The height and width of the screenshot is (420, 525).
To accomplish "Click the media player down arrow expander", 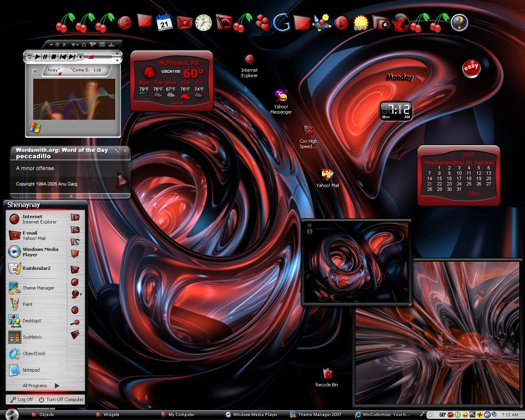I will pos(117,61).
